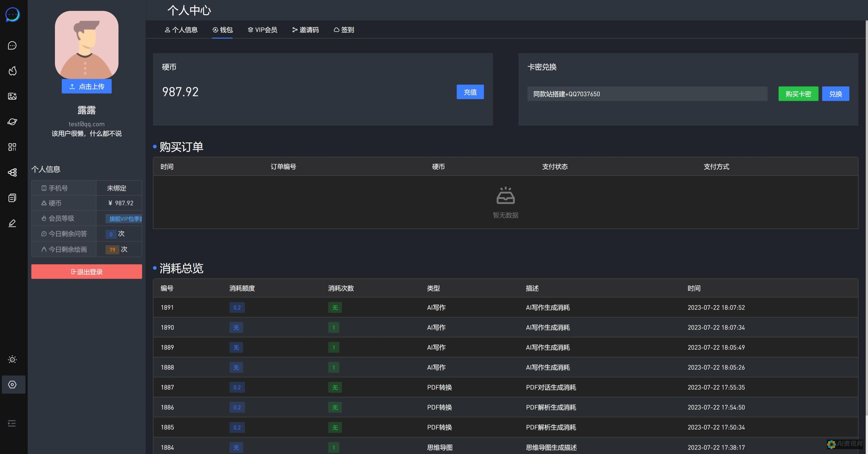Click the settings gear icon in sidebar
868x454 pixels.
13,385
